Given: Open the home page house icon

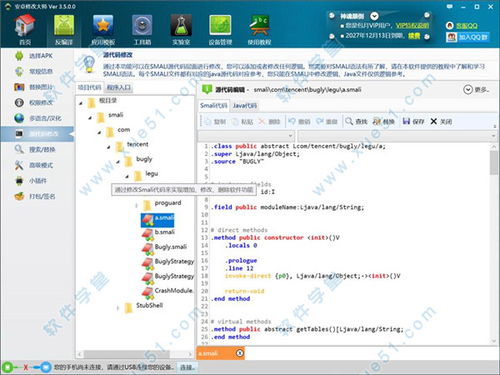Looking at the screenshot, I should pyautogui.click(x=25, y=25).
